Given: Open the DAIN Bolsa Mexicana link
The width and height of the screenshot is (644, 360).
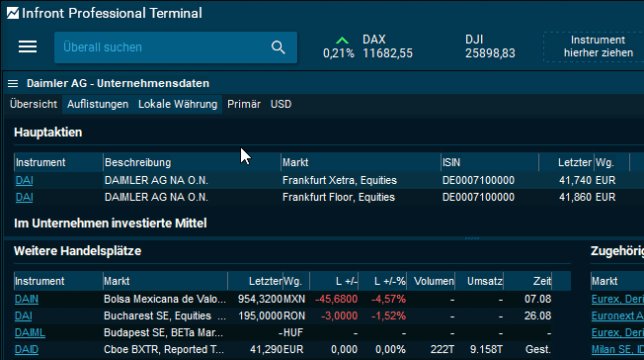Looking at the screenshot, I should [27, 299].
